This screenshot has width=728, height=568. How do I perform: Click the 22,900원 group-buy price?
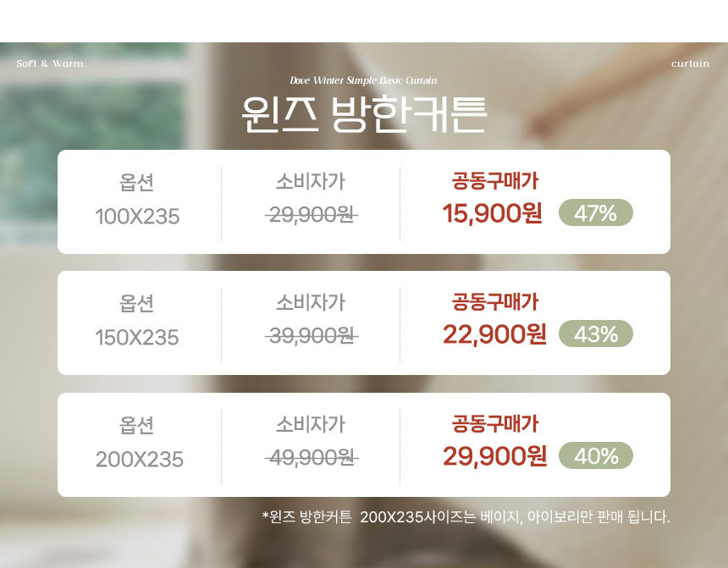[x=494, y=334]
